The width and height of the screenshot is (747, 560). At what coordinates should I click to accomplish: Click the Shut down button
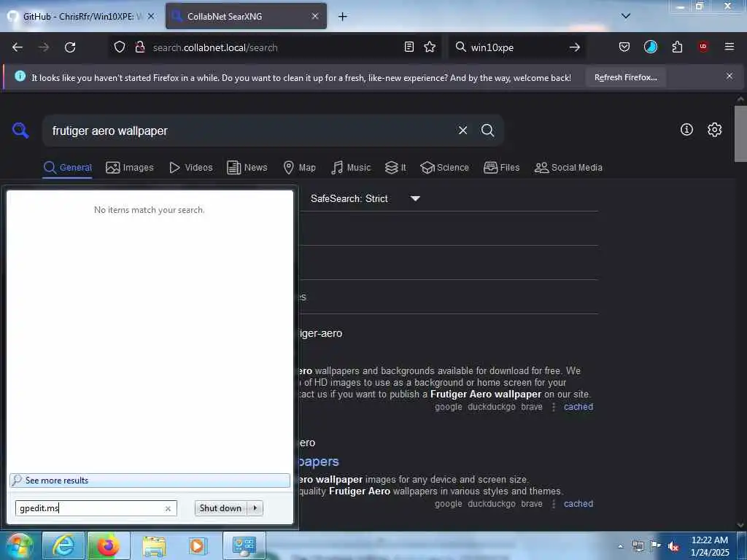click(x=220, y=508)
